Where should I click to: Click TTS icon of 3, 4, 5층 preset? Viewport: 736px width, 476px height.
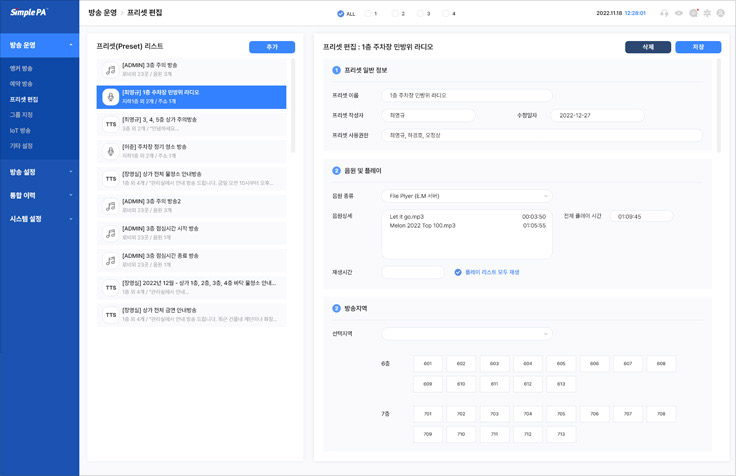coord(110,124)
